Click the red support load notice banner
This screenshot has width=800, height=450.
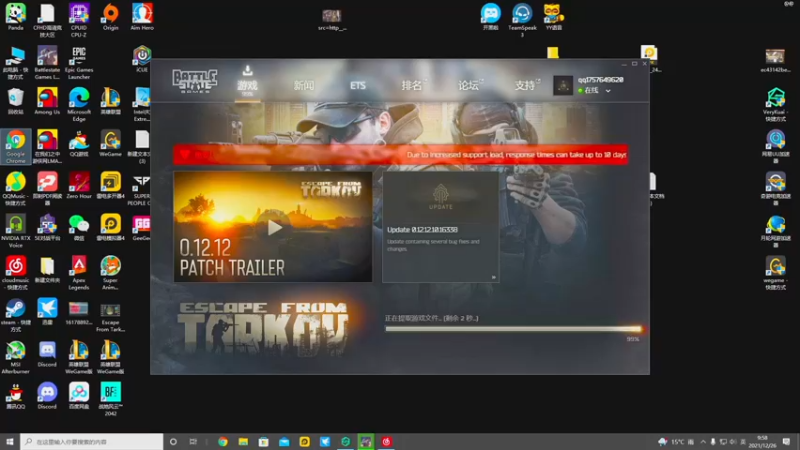(x=401, y=155)
